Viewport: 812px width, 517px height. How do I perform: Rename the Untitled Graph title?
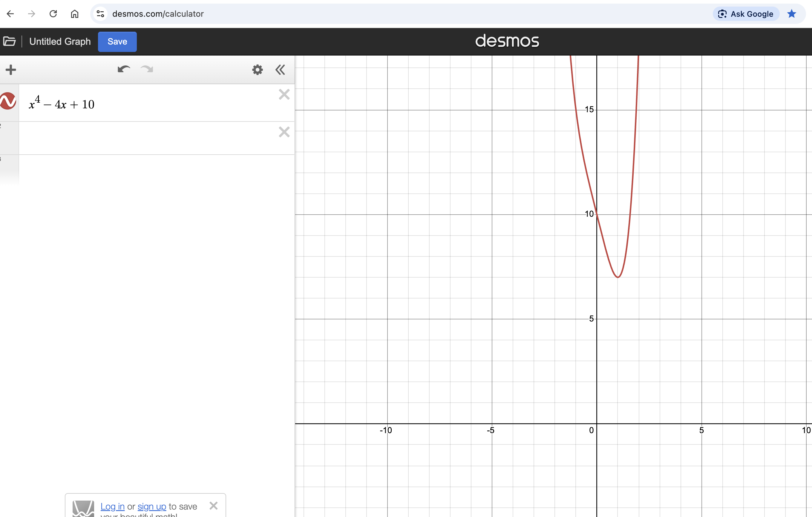coord(60,41)
